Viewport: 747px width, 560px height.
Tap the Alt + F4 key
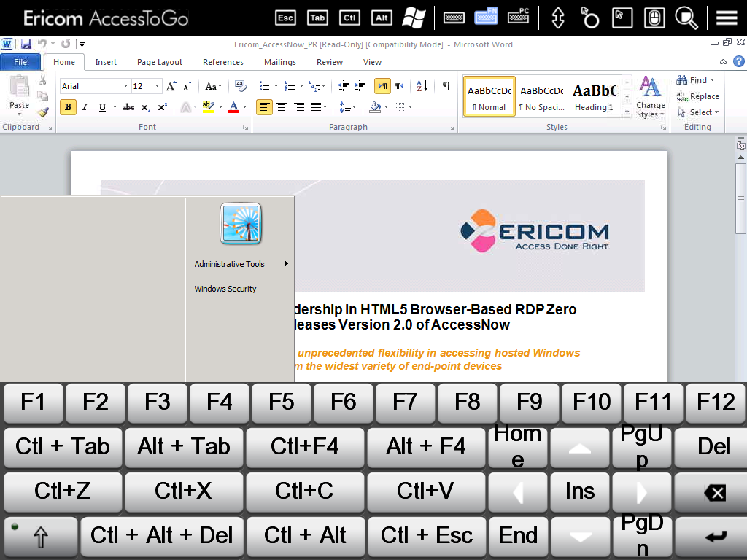tap(425, 447)
